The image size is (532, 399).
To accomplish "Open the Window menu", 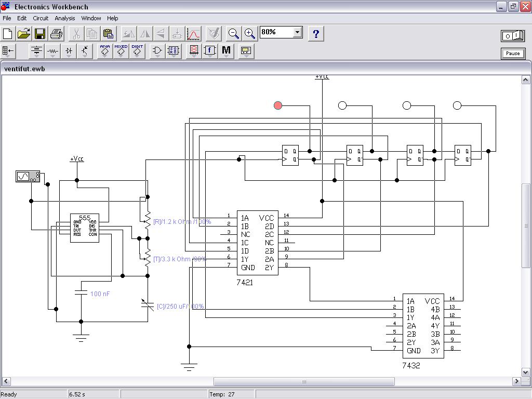I will (x=91, y=18).
